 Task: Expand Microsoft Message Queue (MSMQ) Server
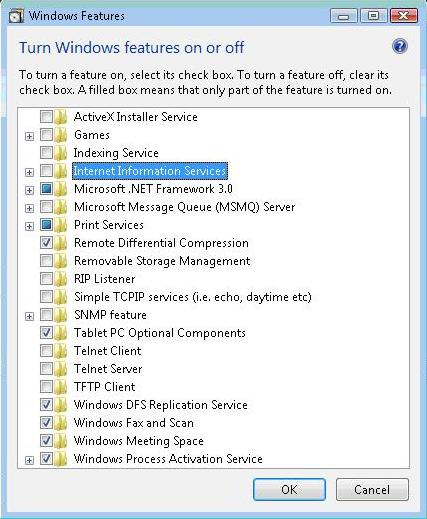click(x=29, y=208)
